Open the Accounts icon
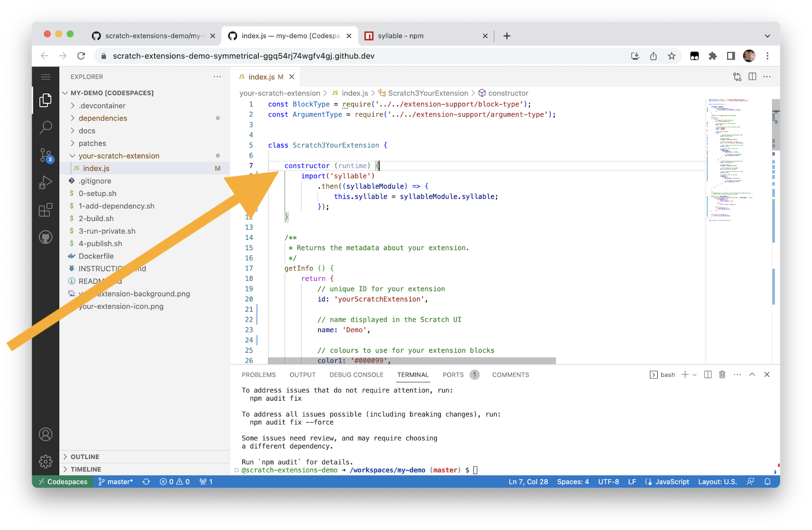Image resolution: width=812 pixels, height=530 pixels. (45, 434)
